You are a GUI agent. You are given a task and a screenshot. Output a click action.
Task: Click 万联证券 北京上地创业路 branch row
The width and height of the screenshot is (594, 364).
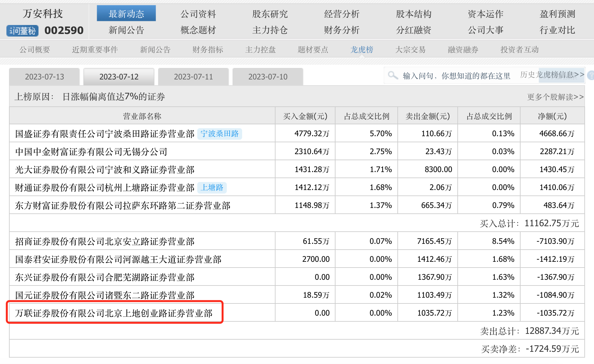114,313
